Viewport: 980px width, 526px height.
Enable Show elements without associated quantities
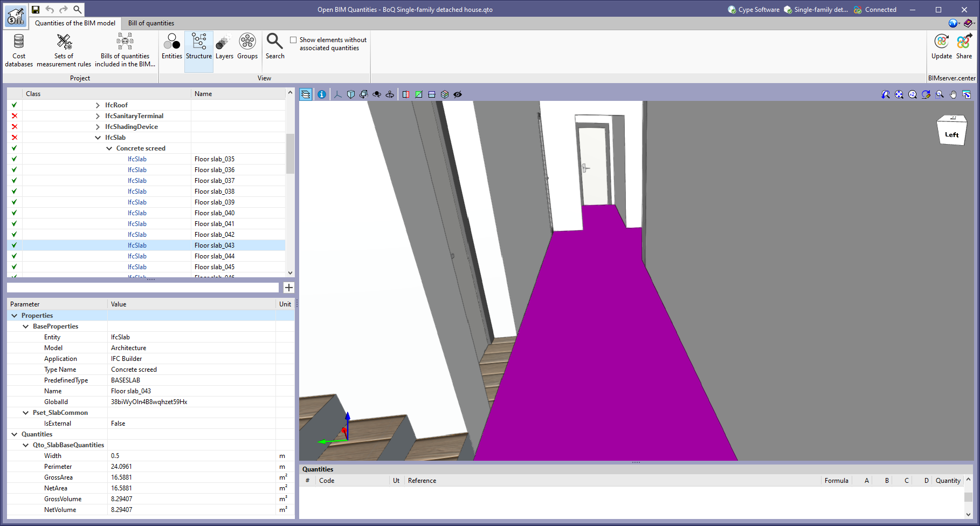coord(293,39)
